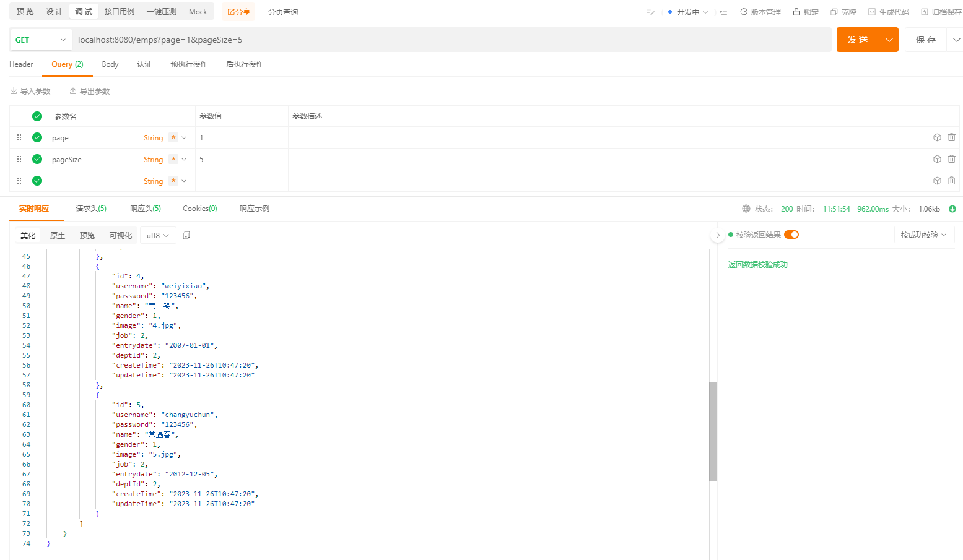This screenshot has width=963, height=560.
Task: Click the 导入参数 import link
Action: tap(30, 90)
